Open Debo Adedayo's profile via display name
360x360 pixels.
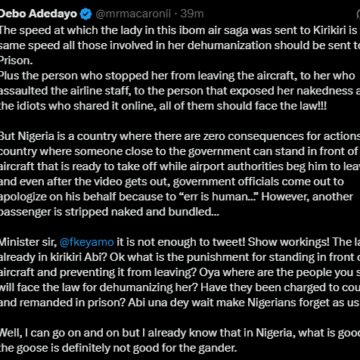point(39,14)
